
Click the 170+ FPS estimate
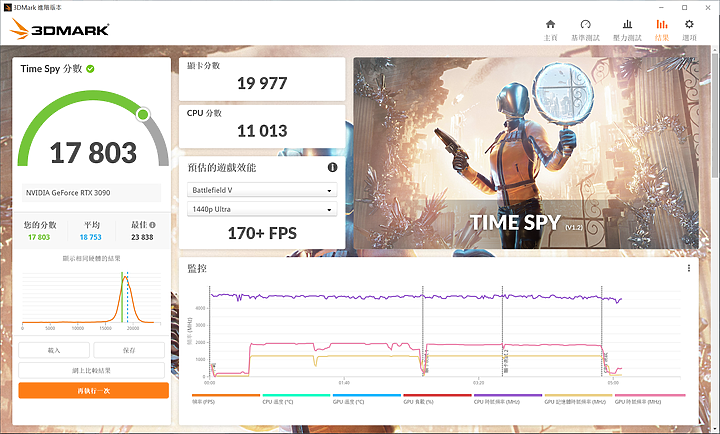[262, 233]
